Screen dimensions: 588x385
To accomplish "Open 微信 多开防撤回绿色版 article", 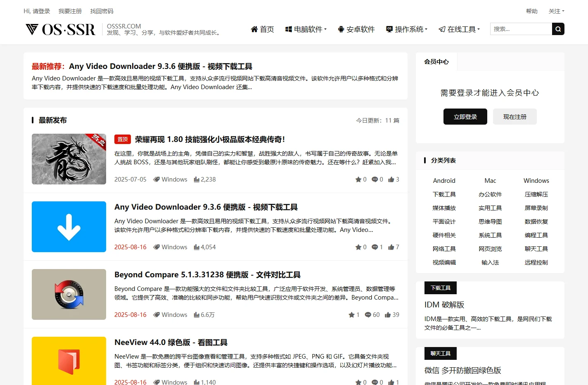I will (462, 371).
